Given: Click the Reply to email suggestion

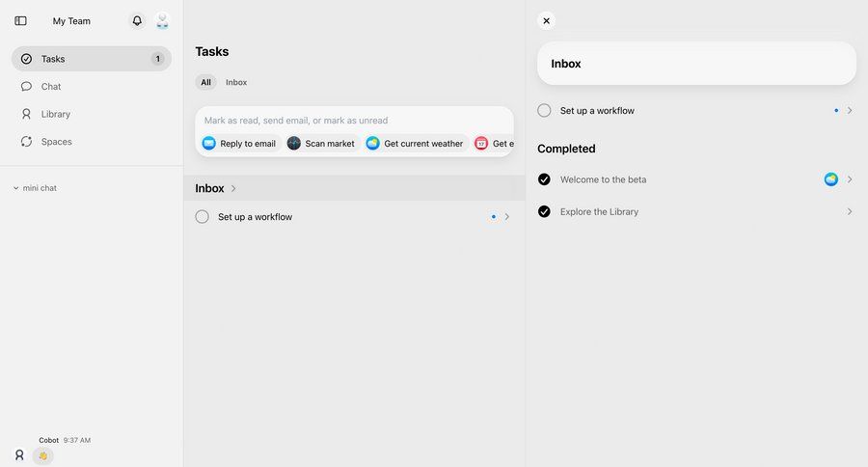Looking at the screenshot, I should tap(239, 144).
